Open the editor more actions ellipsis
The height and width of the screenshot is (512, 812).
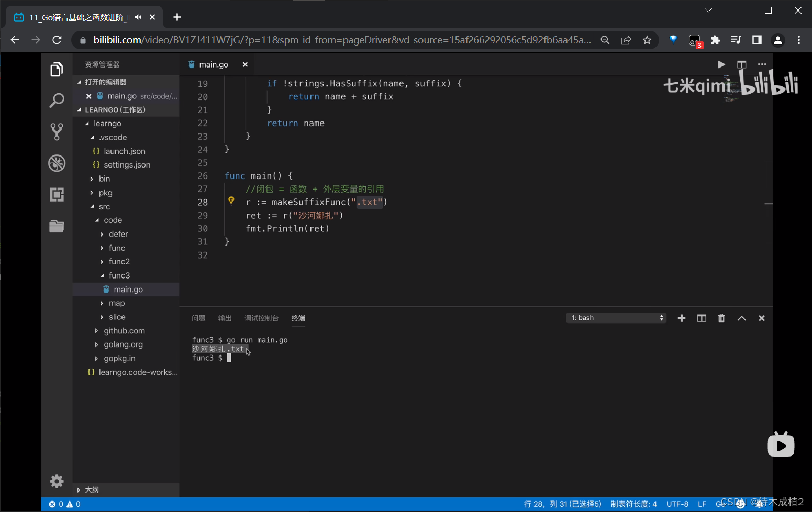[762, 64]
